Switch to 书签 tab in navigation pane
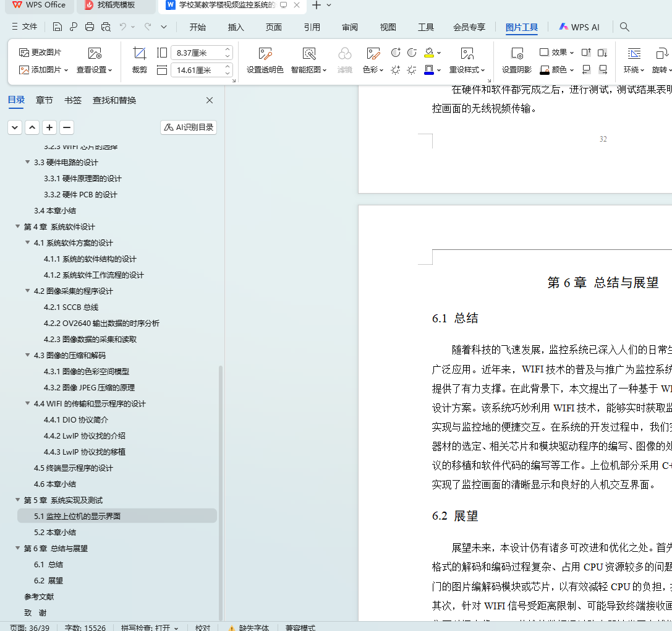The image size is (672, 631). coord(72,100)
